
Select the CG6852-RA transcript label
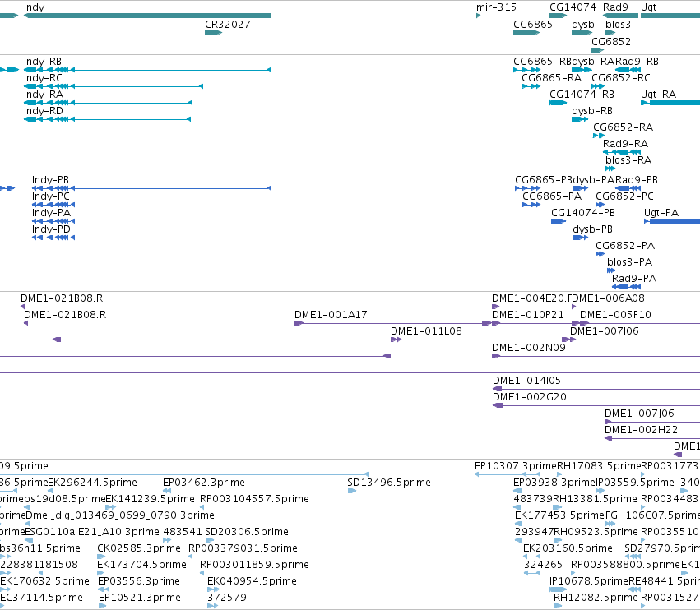[623, 127]
